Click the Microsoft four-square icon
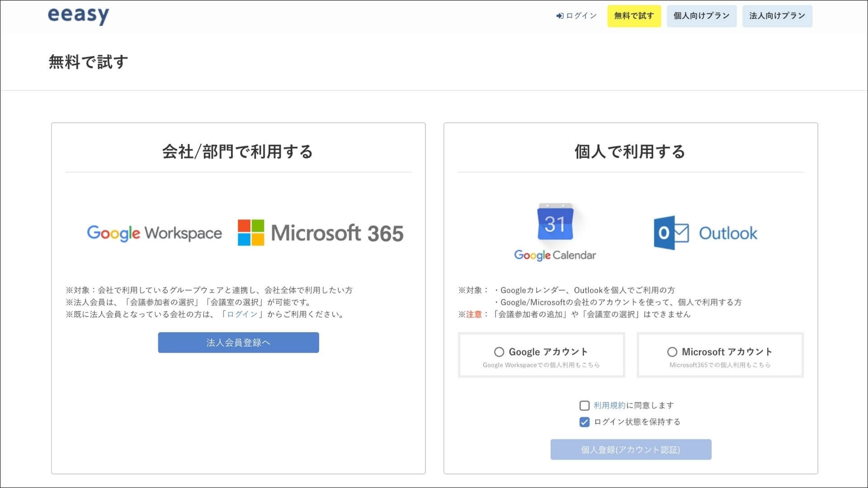 pos(250,233)
